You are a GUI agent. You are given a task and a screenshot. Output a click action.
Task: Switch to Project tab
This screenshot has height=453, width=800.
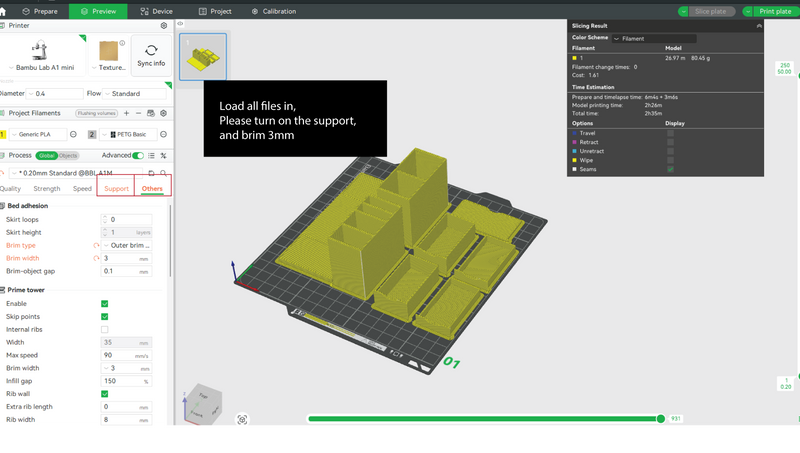click(215, 11)
